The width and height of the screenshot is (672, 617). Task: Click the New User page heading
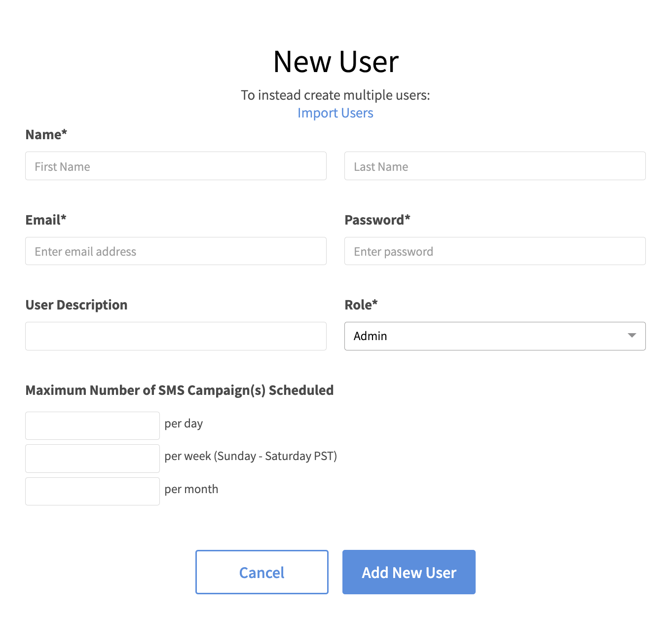tap(336, 62)
